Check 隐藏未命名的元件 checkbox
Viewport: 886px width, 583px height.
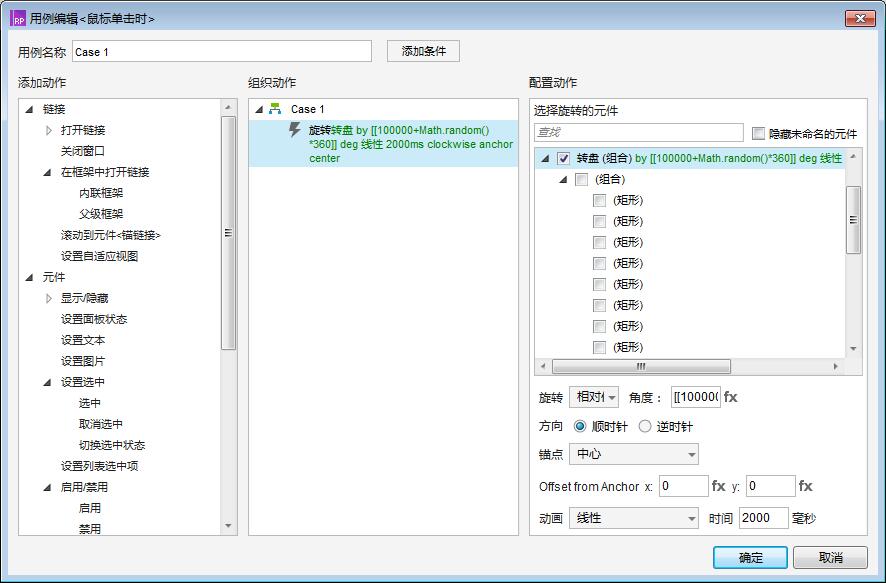pyautogui.click(x=758, y=134)
